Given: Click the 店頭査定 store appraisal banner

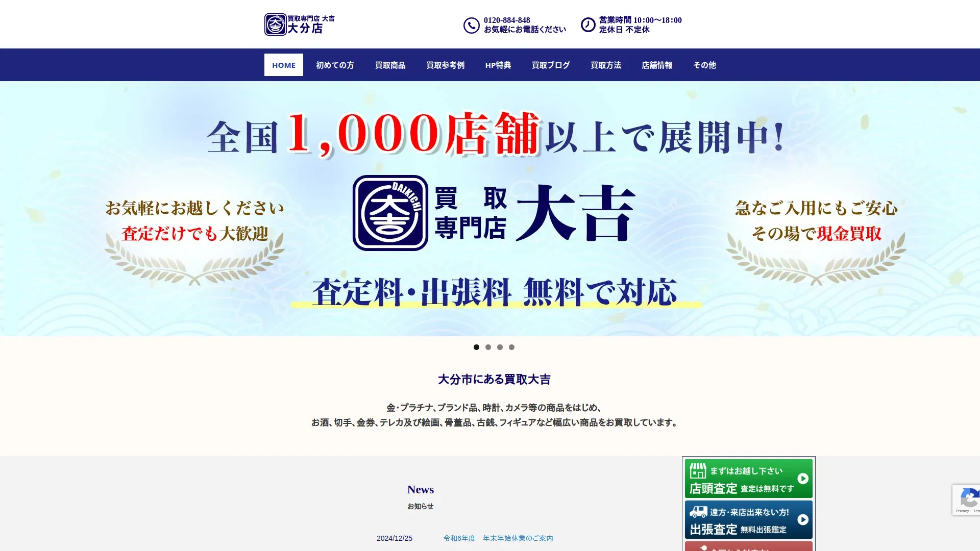Looking at the screenshot, I should tap(749, 479).
